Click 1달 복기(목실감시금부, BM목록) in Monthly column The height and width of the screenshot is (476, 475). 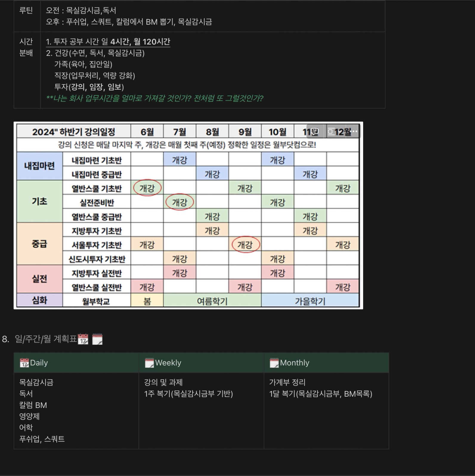coord(321,394)
